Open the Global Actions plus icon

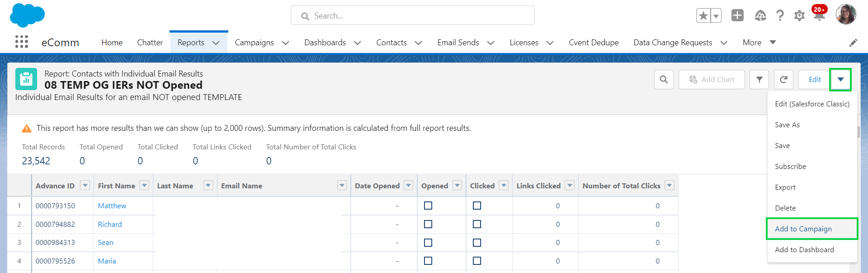pos(737,15)
